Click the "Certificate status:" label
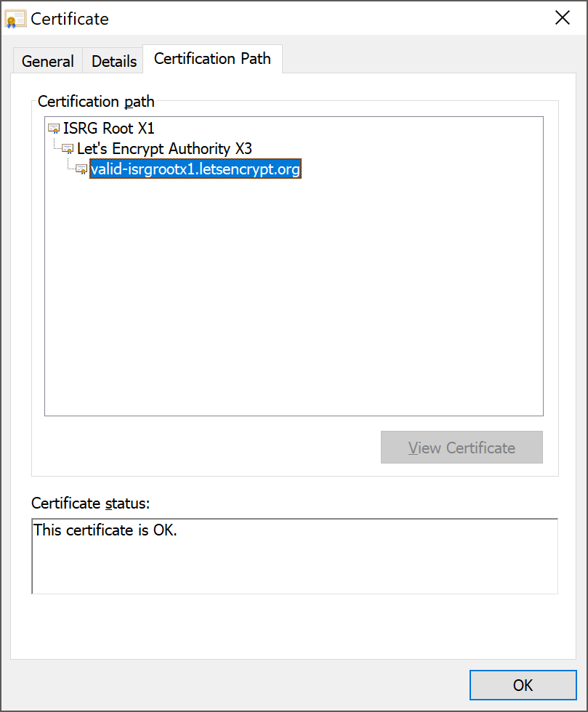This screenshot has height=712, width=588. point(90,503)
